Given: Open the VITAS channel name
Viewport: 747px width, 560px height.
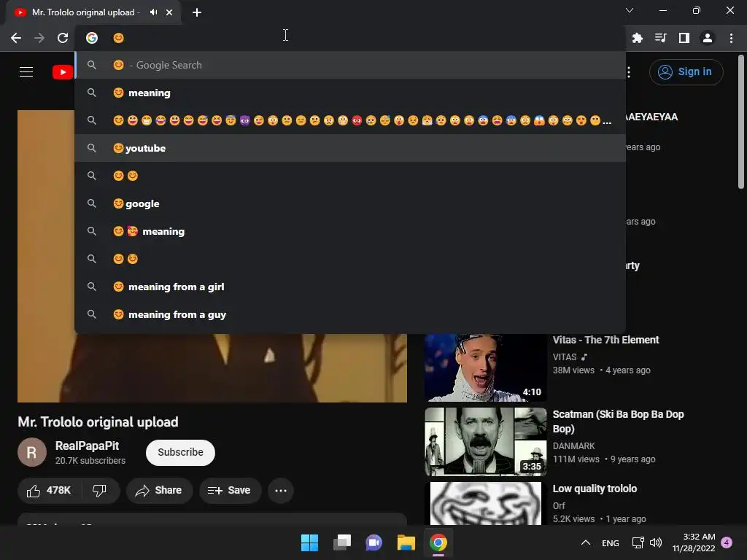Looking at the screenshot, I should 565,357.
